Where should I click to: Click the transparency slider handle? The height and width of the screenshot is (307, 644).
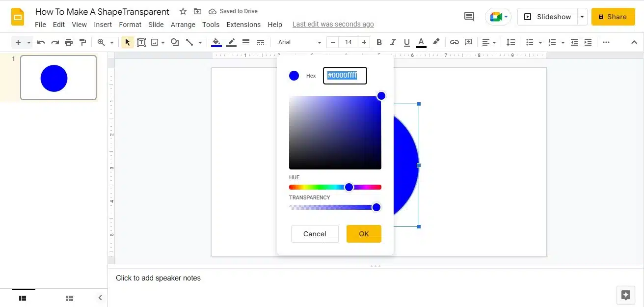coord(376,207)
